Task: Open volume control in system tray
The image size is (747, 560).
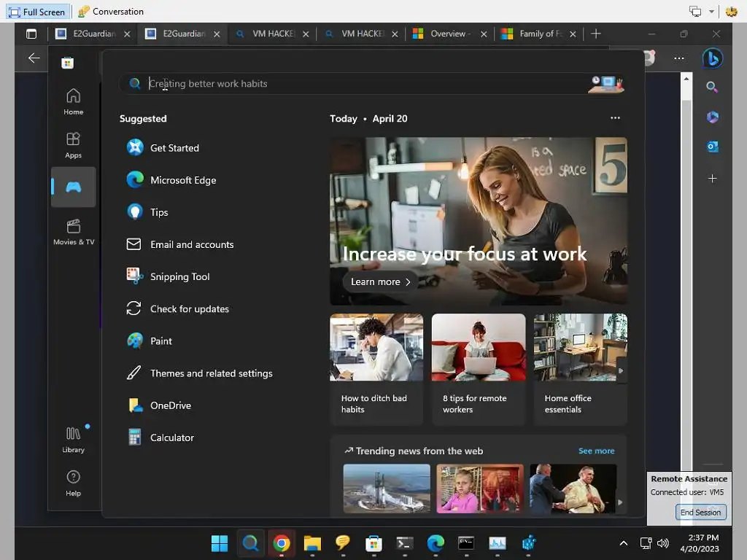Action: pyautogui.click(x=662, y=542)
